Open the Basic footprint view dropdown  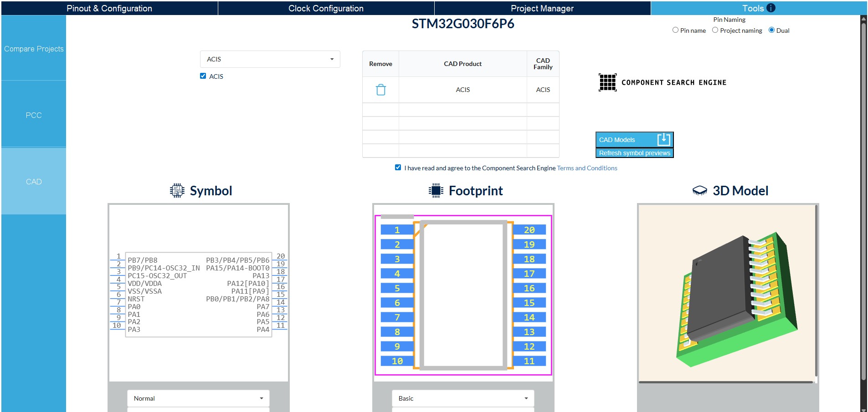463,398
